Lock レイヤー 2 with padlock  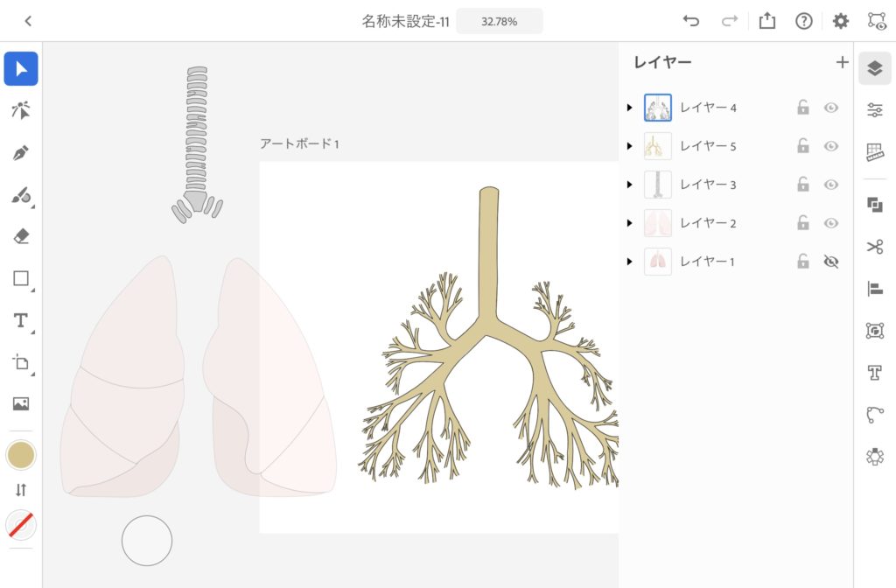(x=803, y=222)
